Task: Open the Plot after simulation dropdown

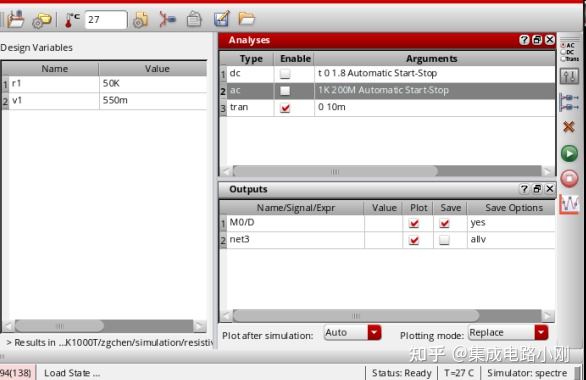Action: pos(352,333)
